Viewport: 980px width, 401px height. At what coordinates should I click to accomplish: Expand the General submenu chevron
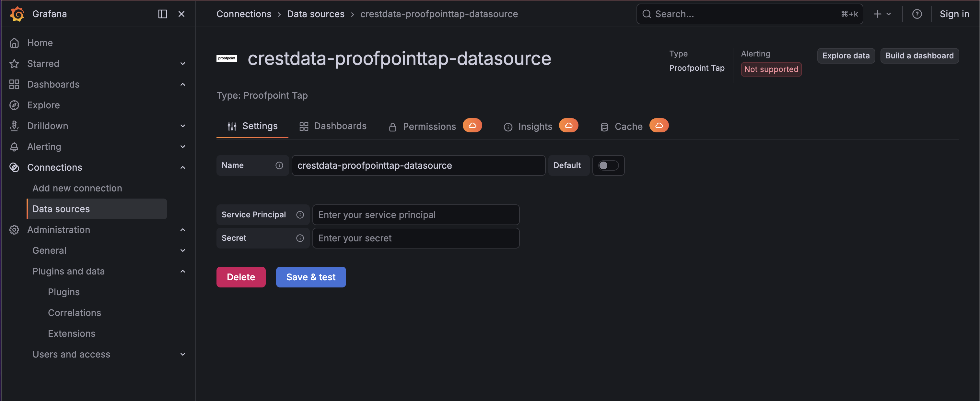point(182,250)
